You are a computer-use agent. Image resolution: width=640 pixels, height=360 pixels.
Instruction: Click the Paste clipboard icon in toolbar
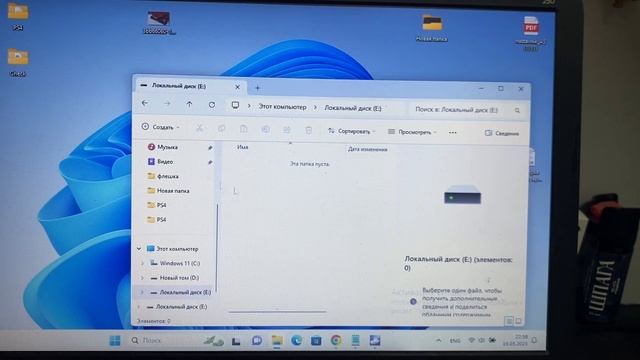coord(243,129)
